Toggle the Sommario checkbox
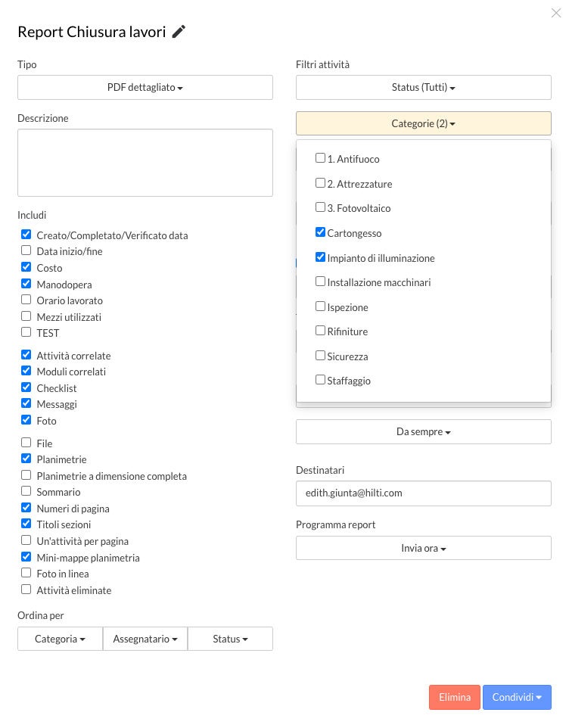This screenshot has width=569, height=728. 26,491
